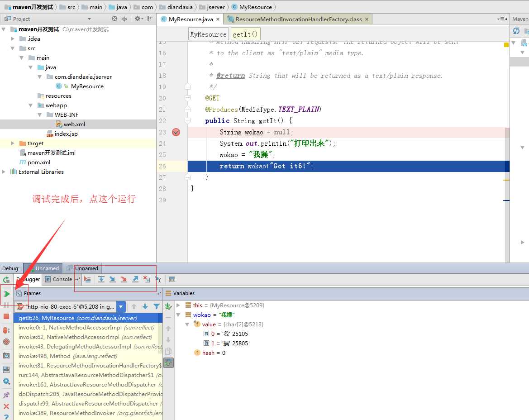Resume program with green play icon
Viewport: 529px width, 420px height.
click(x=6, y=294)
